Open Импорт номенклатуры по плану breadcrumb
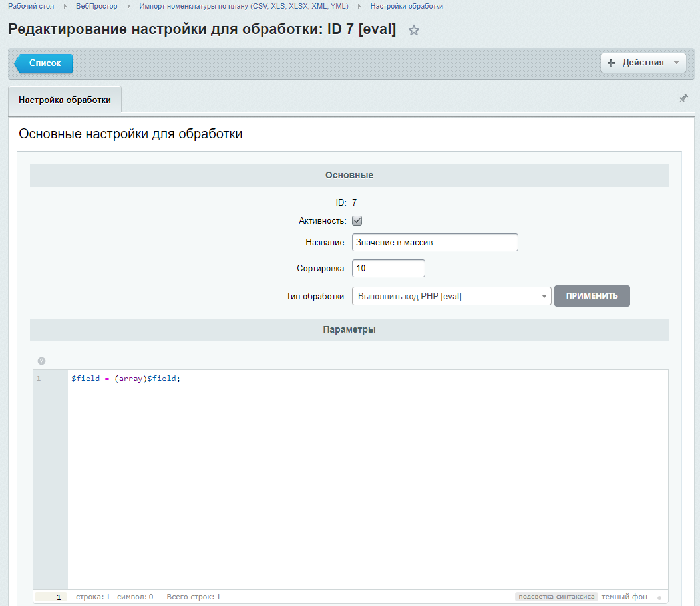 click(x=244, y=6)
